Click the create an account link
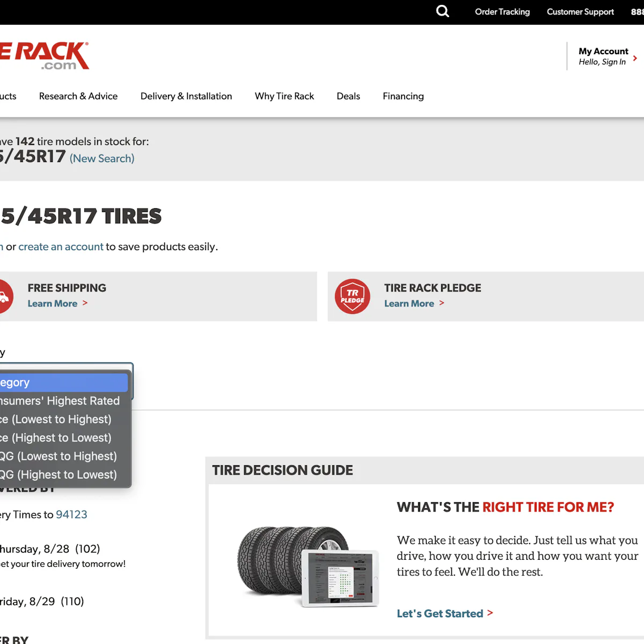This screenshot has width=644, height=644. (x=61, y=246)
